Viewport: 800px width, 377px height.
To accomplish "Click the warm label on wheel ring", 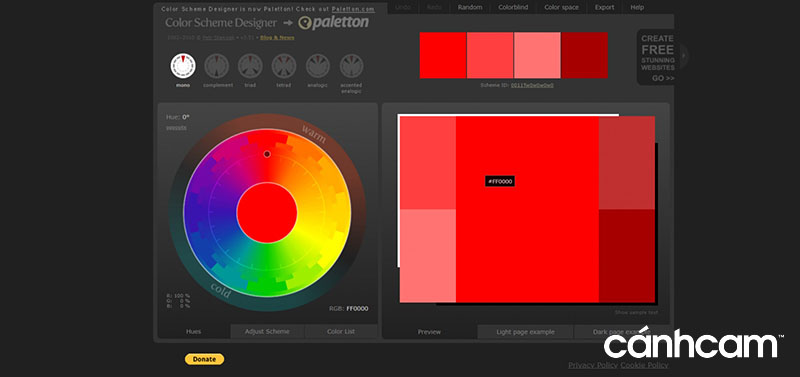I will (x=313, y=134).
